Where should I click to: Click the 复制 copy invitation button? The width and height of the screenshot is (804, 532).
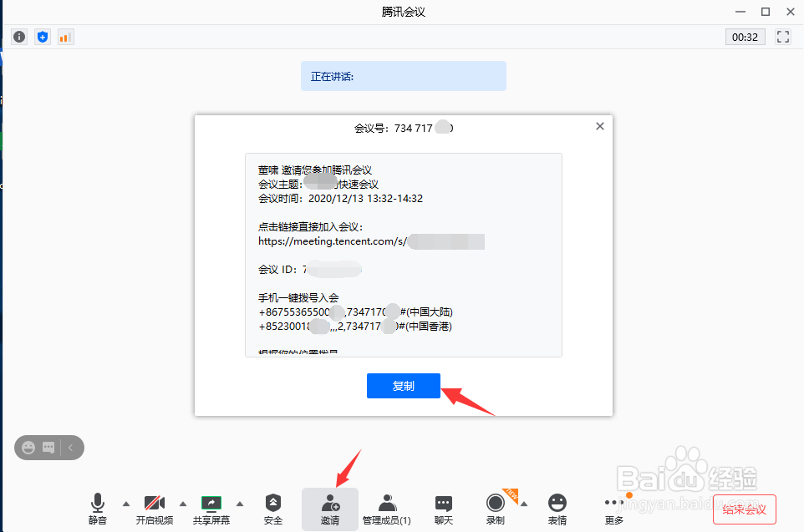pos(404,385)
